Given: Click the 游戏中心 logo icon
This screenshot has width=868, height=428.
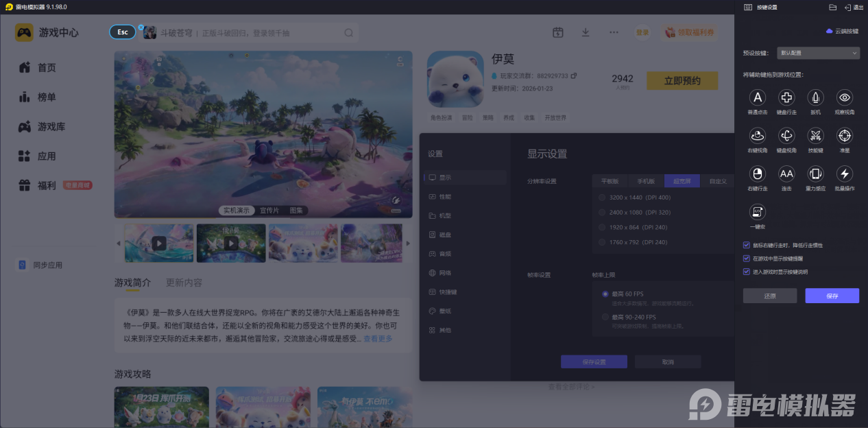Looking at the screenshot, I should click(x=24, y=32).
